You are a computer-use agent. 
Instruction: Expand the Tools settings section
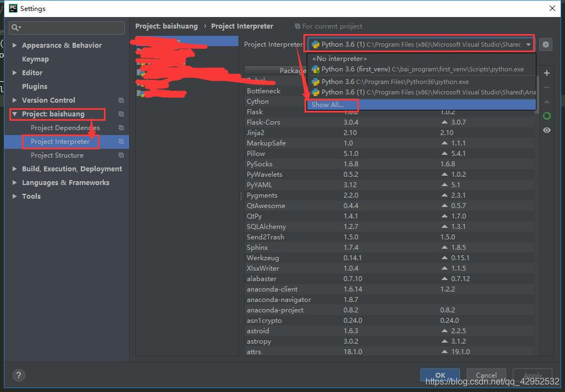[14, 196]
